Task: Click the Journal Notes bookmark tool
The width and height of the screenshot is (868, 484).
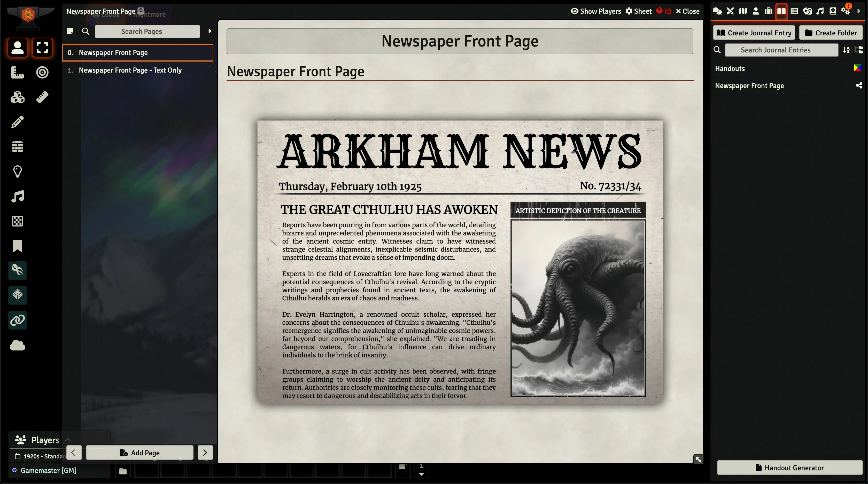Action: pos(18,246)
